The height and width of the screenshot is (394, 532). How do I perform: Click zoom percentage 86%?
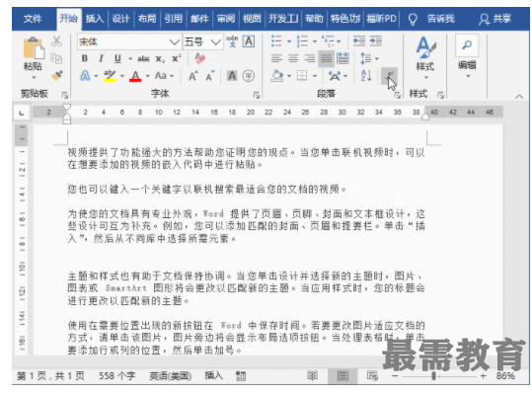pos(505,376)
